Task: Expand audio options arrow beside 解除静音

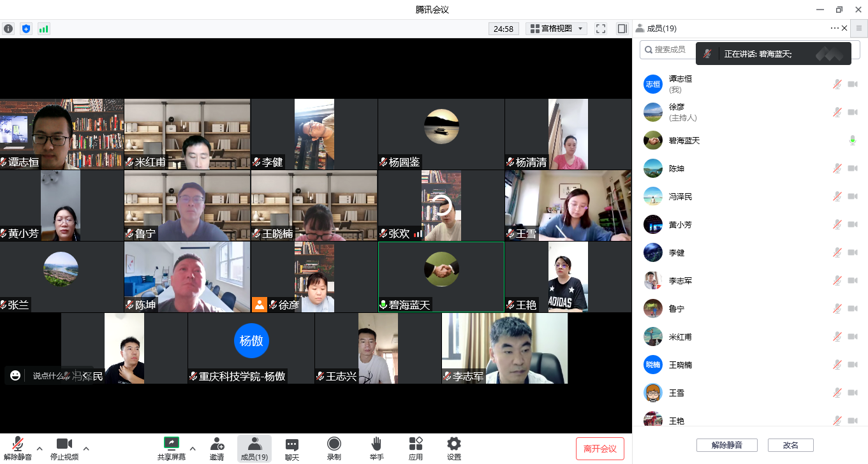Action: point(40,449)
